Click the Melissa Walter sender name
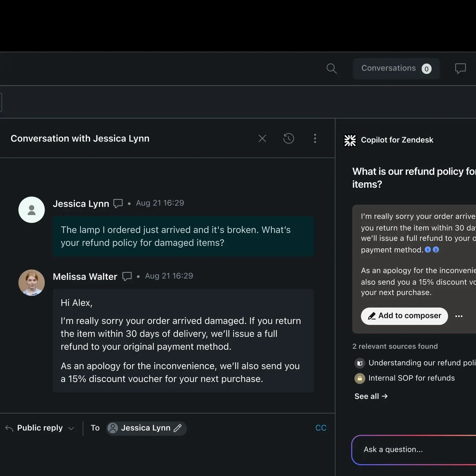 point(85,277)
